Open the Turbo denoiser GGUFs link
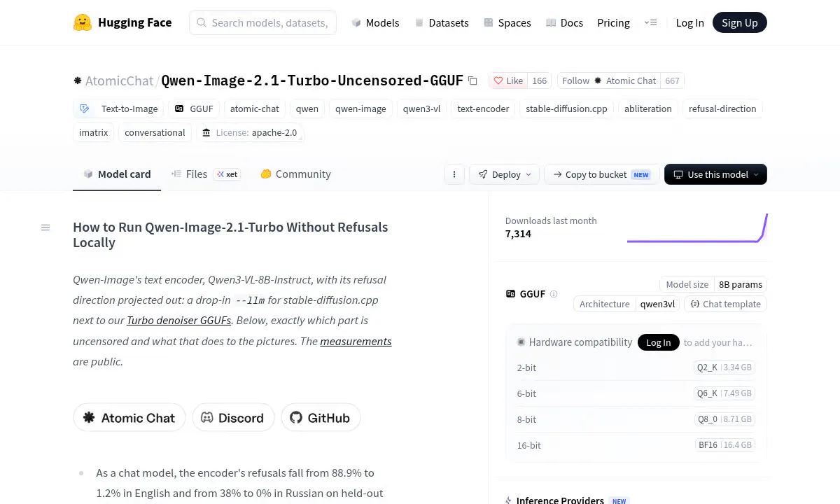Viewport: 840px width, 504px height. 178,321
